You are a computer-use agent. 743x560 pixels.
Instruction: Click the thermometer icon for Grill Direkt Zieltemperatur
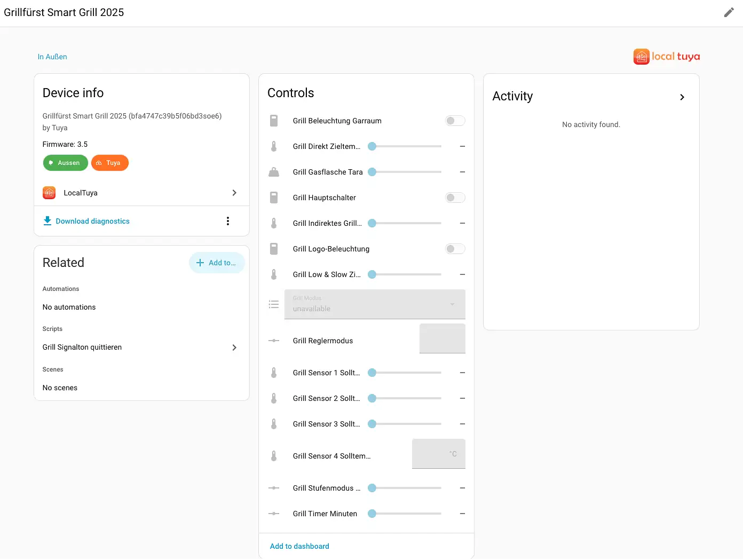274,146
